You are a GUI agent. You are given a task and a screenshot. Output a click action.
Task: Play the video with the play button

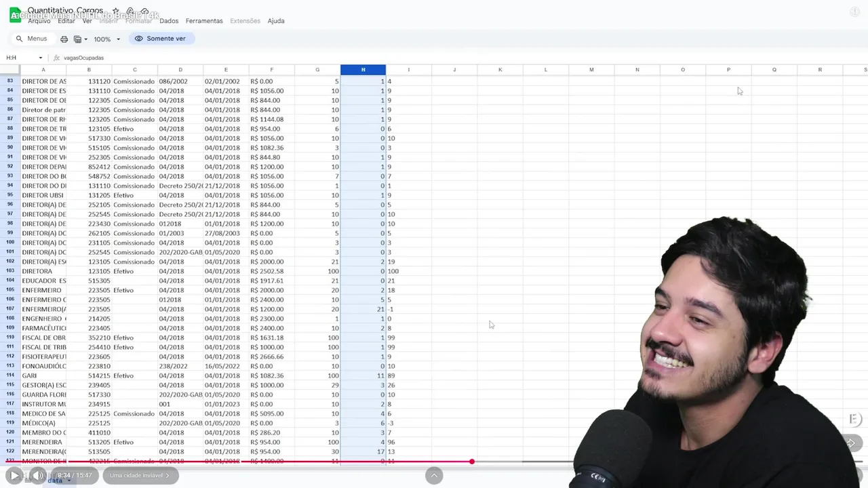point(14,476)
